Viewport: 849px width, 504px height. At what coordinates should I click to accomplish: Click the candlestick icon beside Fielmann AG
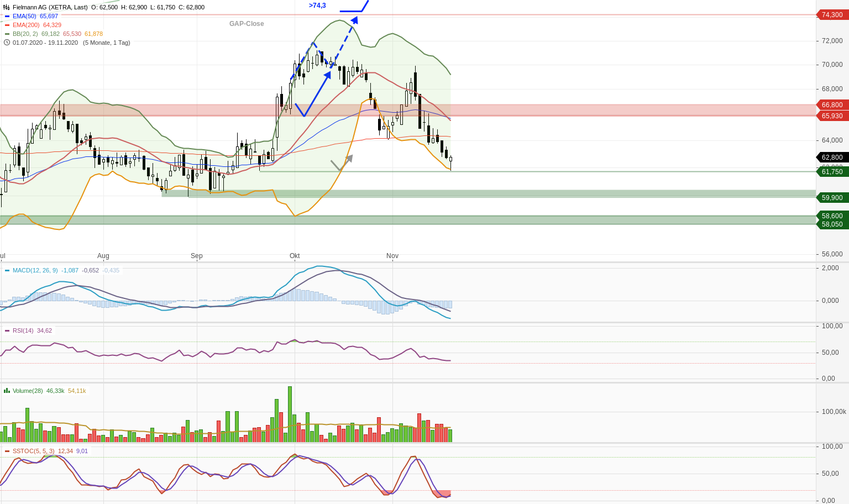point(7,7)
